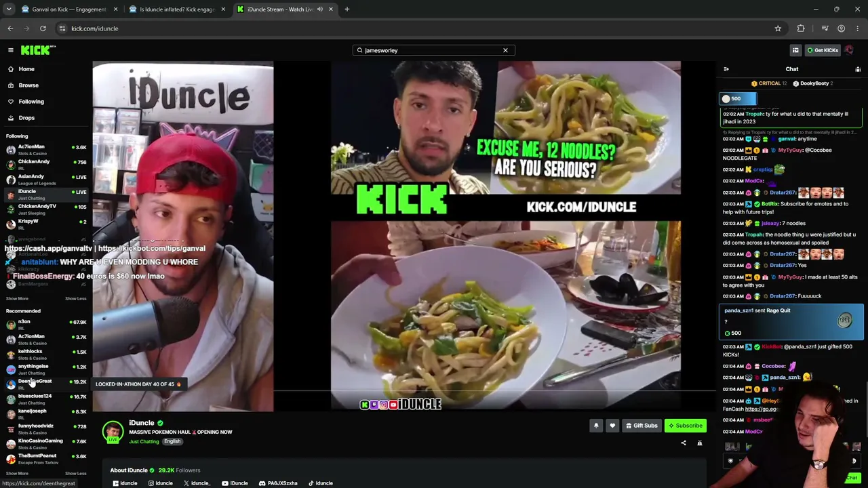Viewport: 868px width, 488px height.
Task: Open keithlocks recommended channel
Action: pos(46,354)
